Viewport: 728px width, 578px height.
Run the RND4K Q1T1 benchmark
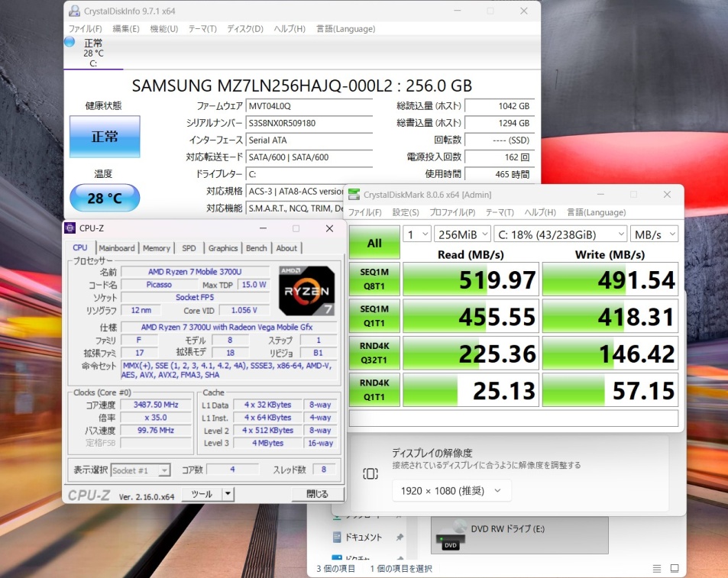click(x=374, y=389)
